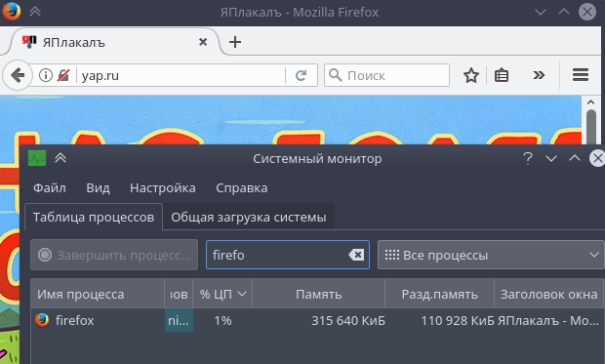Click the page scrollbar up arrow

590,102
